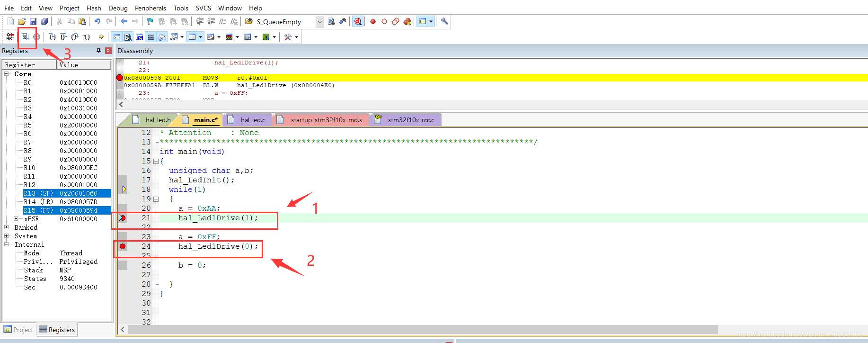
Task: Toggle breakpoint on line 21
Action: (123, 218)
